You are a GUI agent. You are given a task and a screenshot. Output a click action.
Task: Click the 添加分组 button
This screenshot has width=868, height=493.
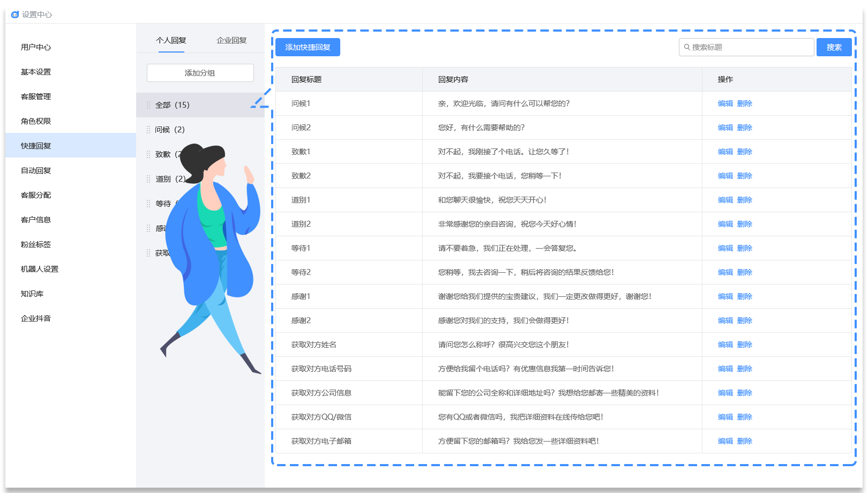coord(200,73)
